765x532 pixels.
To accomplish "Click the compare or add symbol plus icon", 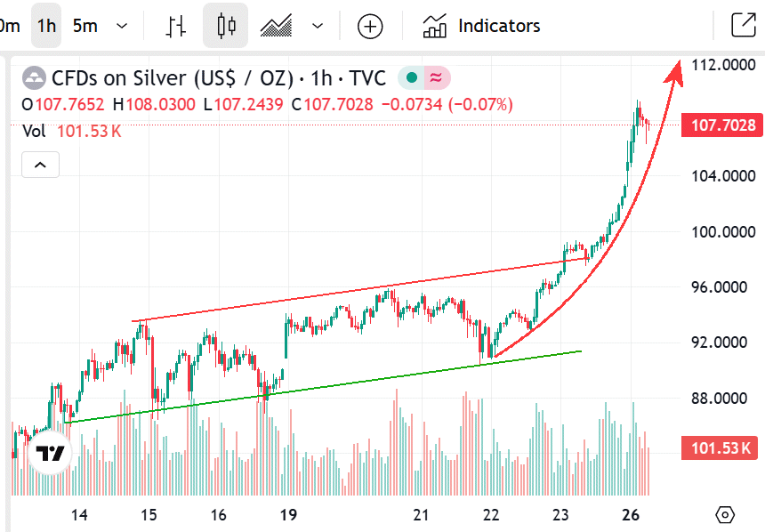I will [370, 26].
